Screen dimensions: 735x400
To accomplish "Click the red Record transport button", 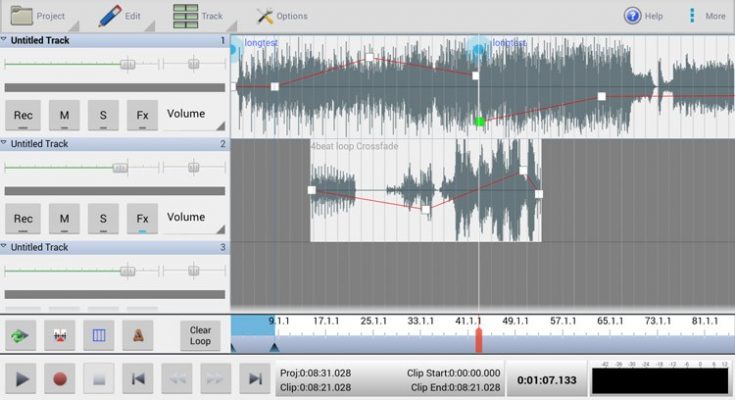I will [60, 379].
